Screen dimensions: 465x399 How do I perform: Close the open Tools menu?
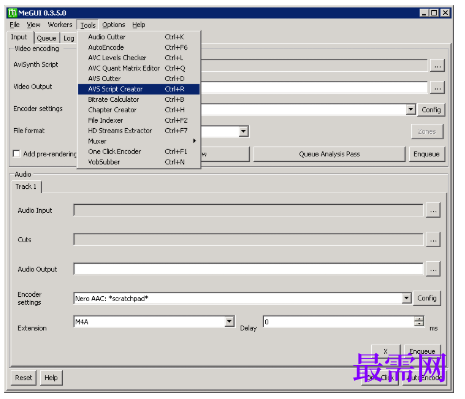pyautogui.click(x=88, y=25)
